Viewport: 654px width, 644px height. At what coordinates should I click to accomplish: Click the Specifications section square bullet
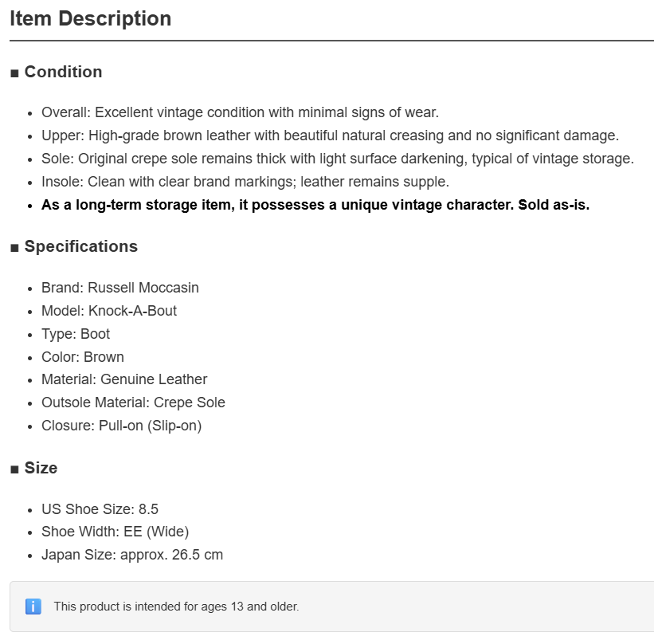coord(14,248)
